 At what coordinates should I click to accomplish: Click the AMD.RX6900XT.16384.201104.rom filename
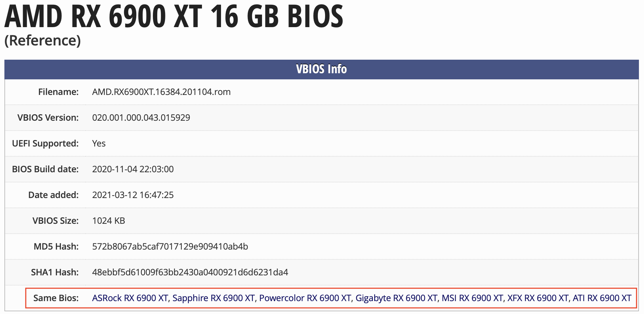[161, 92]
